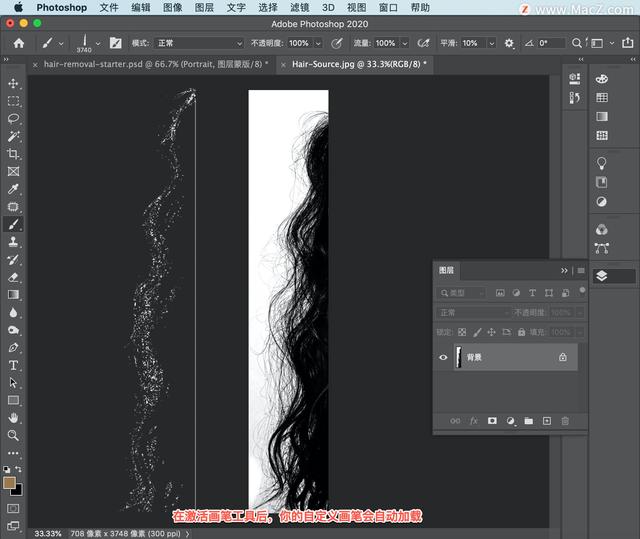Click the Share icon in options bar
640x539 pixels.
click(x=628, y=42)
